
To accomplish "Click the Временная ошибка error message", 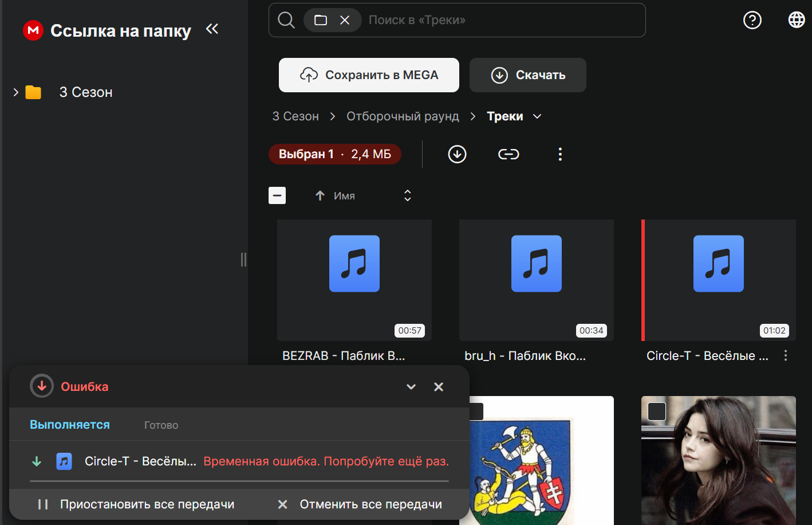I will 326,461.
